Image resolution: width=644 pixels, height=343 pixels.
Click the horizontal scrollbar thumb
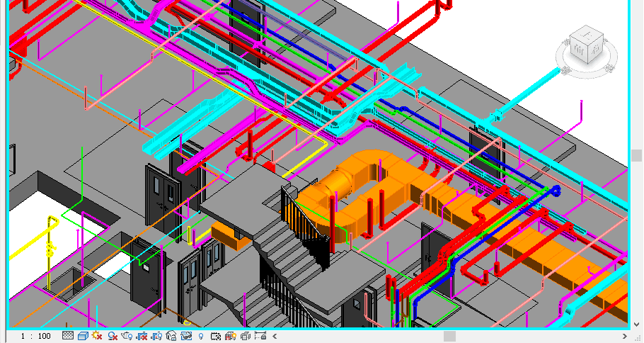(449, 336)
